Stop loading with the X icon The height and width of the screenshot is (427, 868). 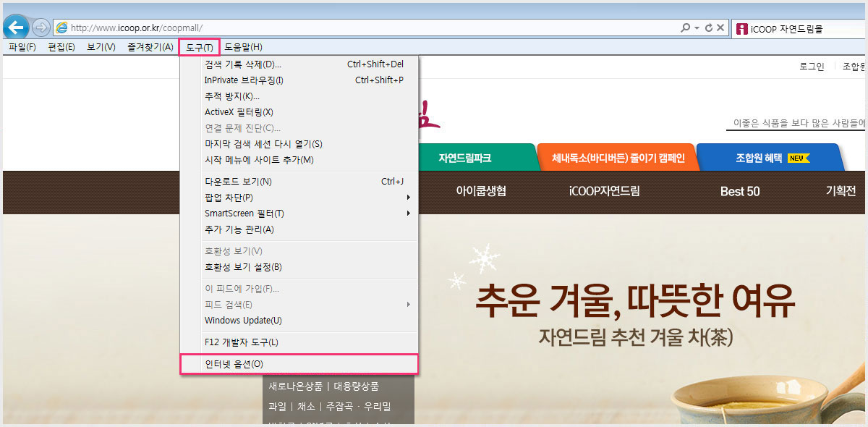tap(720, 28)
